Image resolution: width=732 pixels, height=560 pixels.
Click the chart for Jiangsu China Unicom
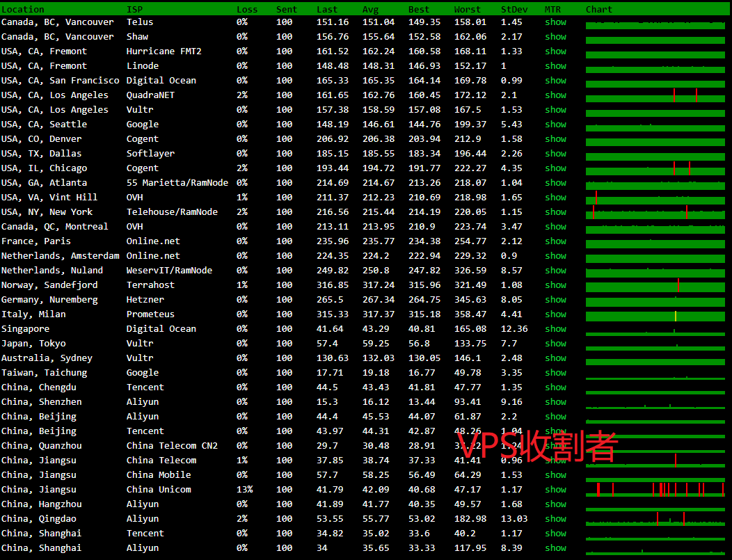[x=655, y=490]
